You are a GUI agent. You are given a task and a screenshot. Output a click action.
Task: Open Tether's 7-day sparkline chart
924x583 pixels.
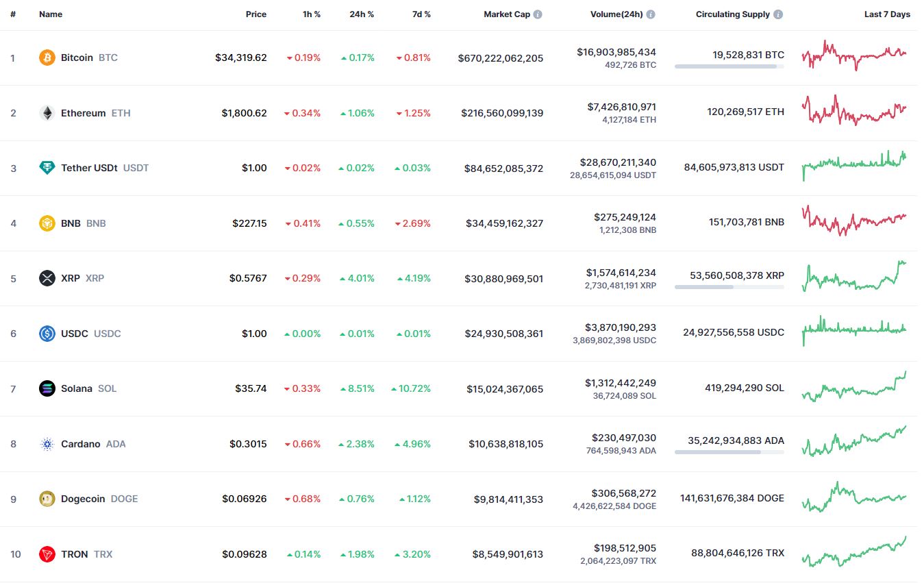(x=854, y=165)
